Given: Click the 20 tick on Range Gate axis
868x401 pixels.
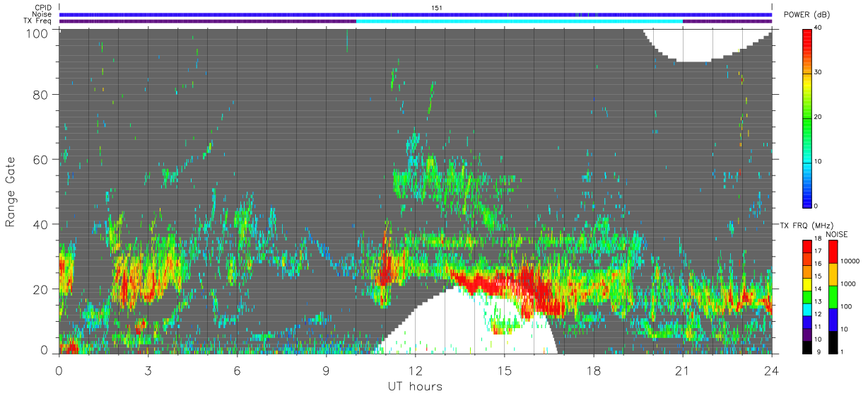Looking at the screenshot, I should coord(41,289).
